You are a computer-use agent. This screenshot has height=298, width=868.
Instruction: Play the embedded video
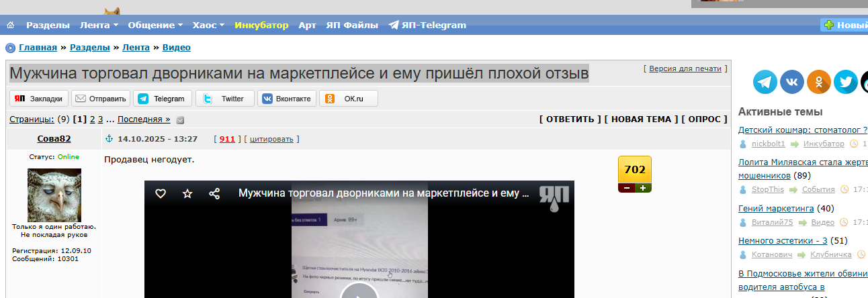(x=359, y=291)
